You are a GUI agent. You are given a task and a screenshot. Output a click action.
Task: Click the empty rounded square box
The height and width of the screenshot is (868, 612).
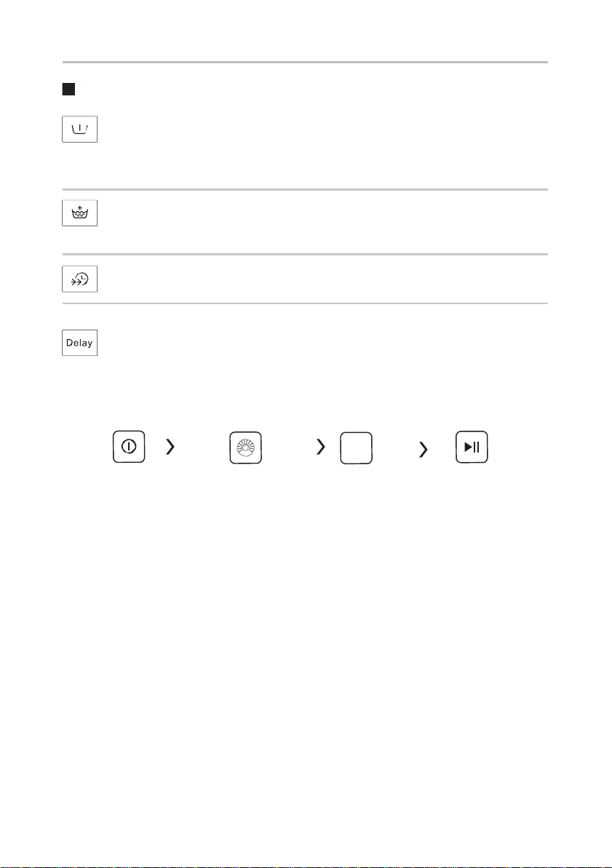356,448
